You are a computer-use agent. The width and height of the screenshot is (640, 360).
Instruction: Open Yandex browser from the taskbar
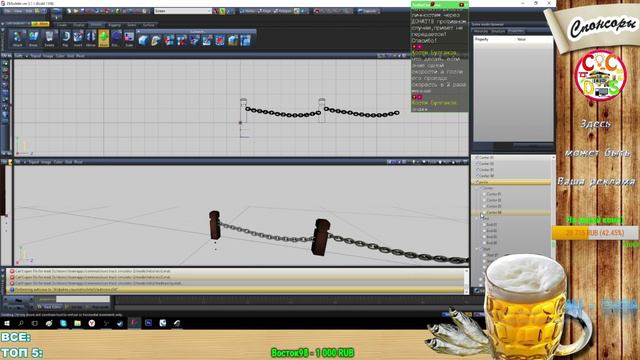[x=92, y=323]
